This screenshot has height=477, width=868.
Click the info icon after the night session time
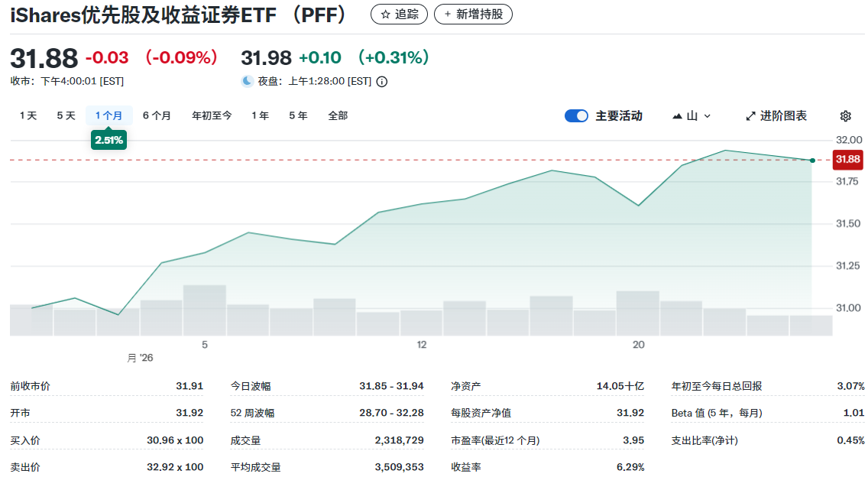[381, 80]
